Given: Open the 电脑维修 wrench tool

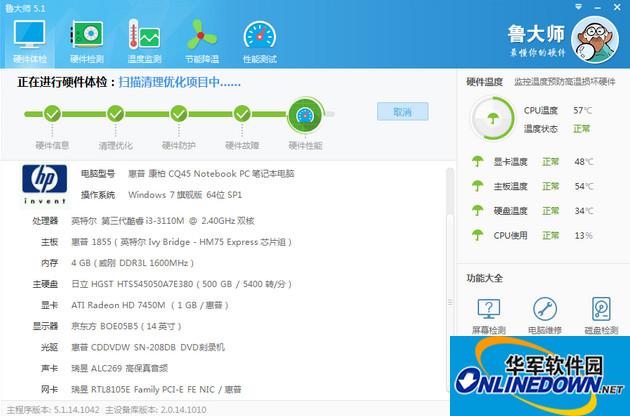Looking at the screenshot, I should (545, 316).
